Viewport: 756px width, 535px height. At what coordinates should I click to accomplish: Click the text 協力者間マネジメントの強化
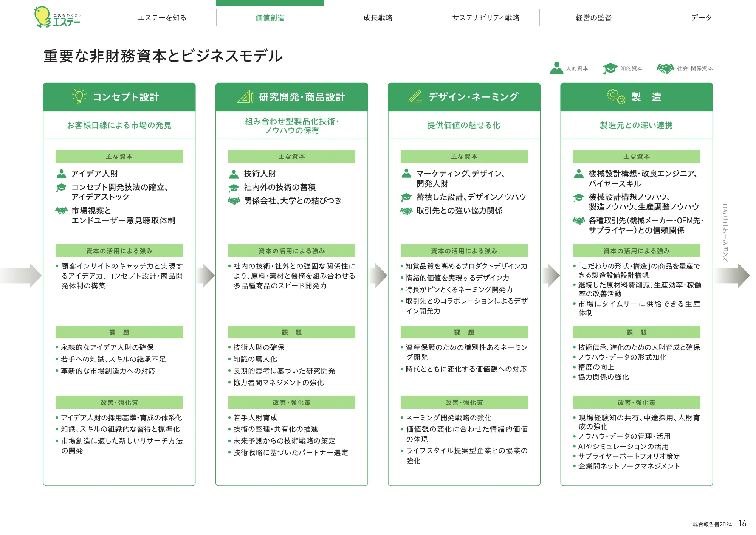point(279,383)
